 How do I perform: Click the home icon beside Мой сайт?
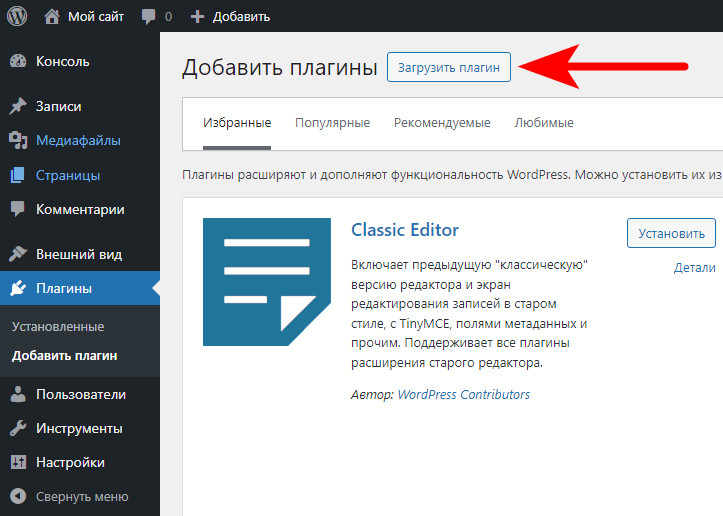pos(52,17)
